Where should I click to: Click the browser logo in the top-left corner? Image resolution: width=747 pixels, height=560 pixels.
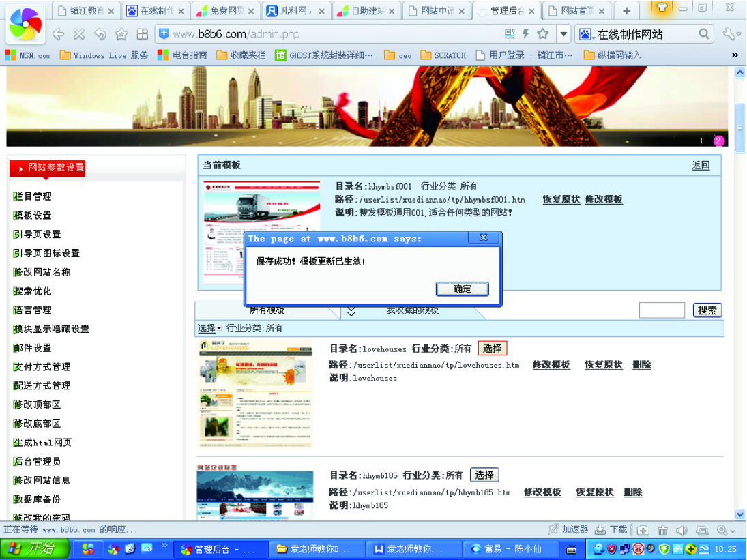coord(25,24)
